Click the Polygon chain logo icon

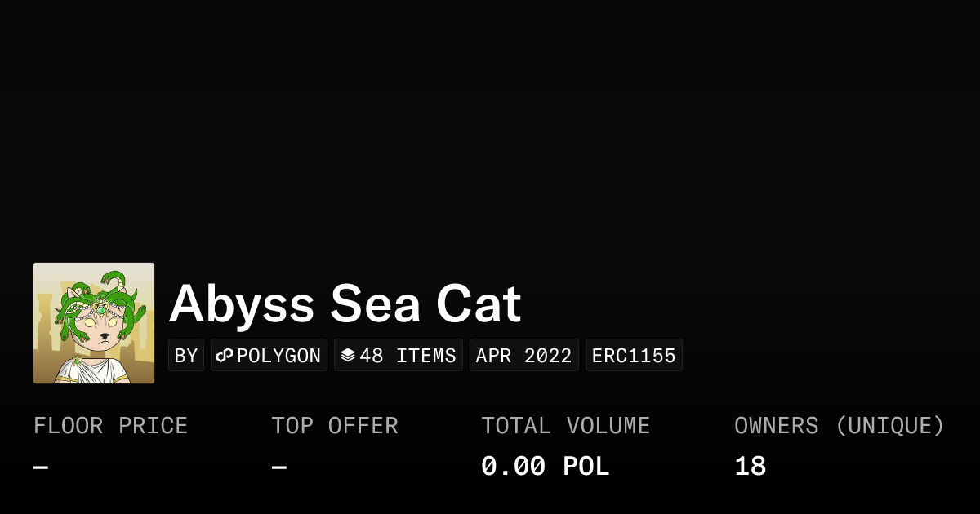click(x=225, y=356)
